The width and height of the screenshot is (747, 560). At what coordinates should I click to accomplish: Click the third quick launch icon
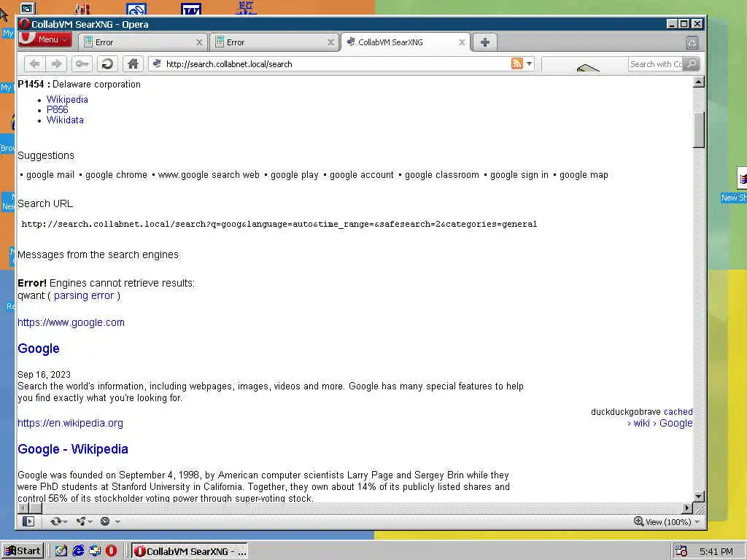pyautogui.click(x=95, y=551)
